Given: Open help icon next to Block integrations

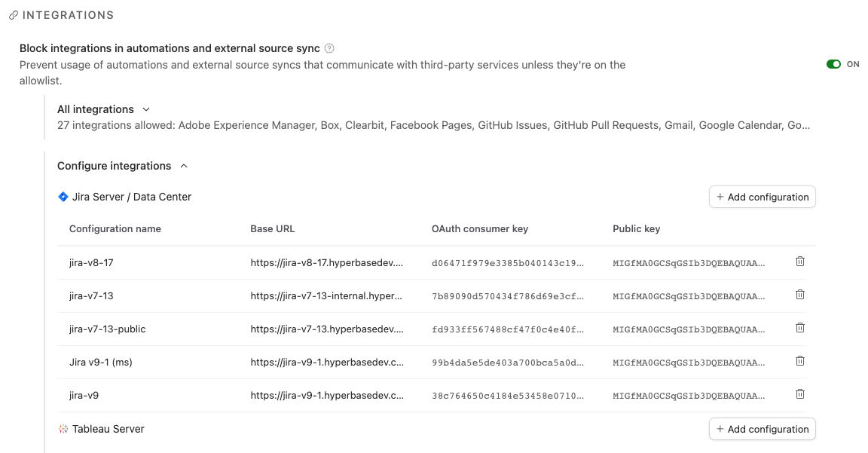Looking at the screenshot, I should 329,48.
